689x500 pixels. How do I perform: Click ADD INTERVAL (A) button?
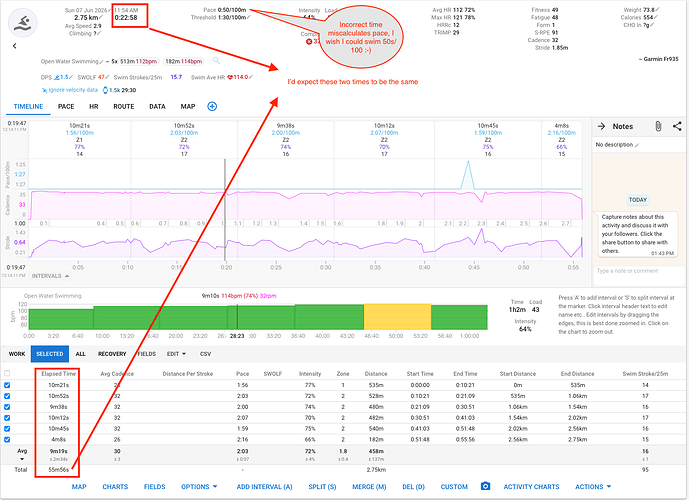coord(265,487)
